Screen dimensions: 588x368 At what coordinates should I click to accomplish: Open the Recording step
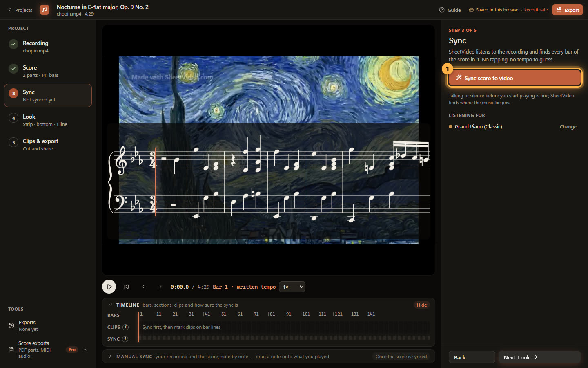(x=48, y=47)
